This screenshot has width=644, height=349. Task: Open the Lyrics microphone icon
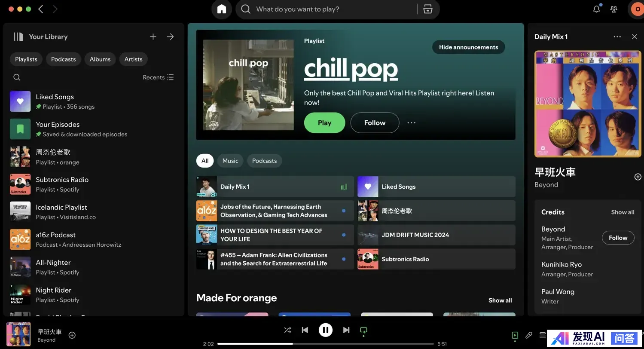click(x=529, y=335)
